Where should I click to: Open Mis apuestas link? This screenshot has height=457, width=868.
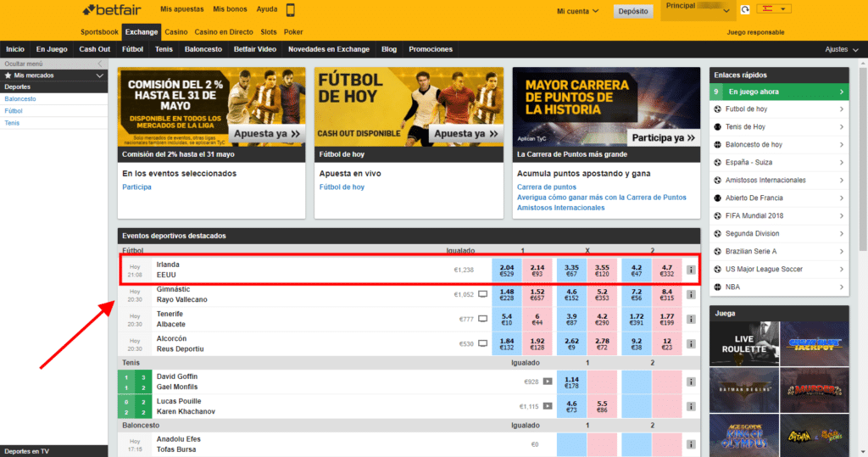point(181,9)
